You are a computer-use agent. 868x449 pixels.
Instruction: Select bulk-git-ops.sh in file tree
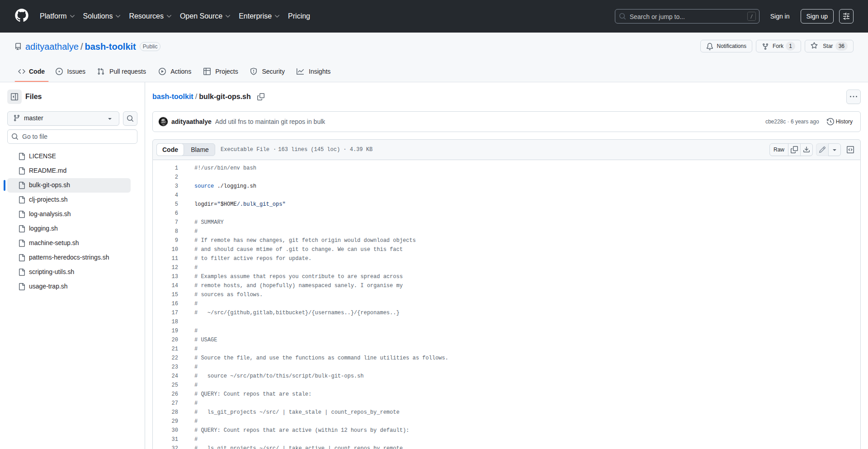tap(69, 185)
